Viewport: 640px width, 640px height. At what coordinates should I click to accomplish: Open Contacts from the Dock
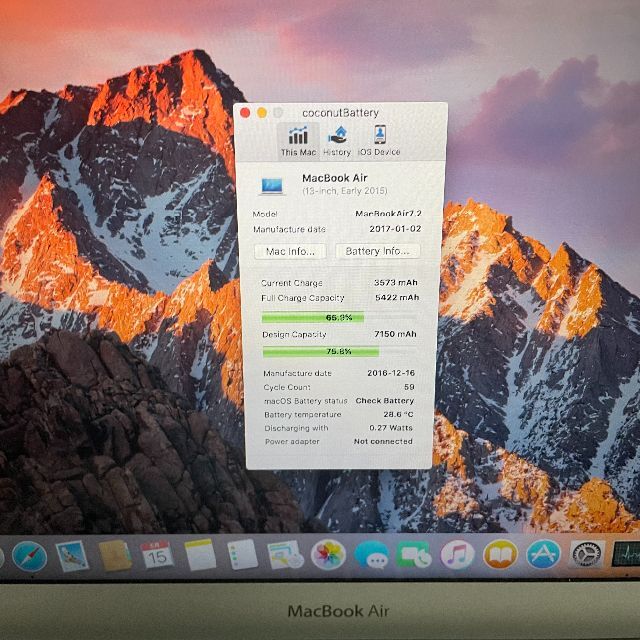click(115, 555)
